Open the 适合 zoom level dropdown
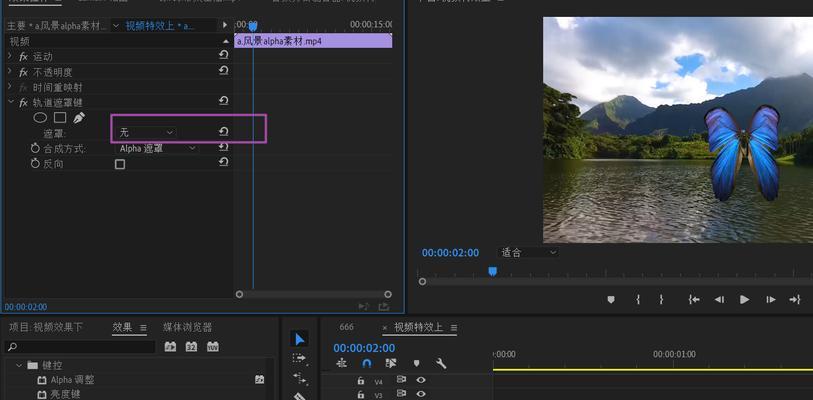 point(528,253)
